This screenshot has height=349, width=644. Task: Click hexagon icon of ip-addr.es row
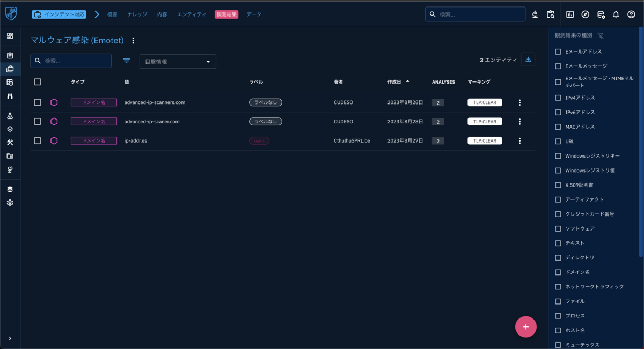click(54, 140)
